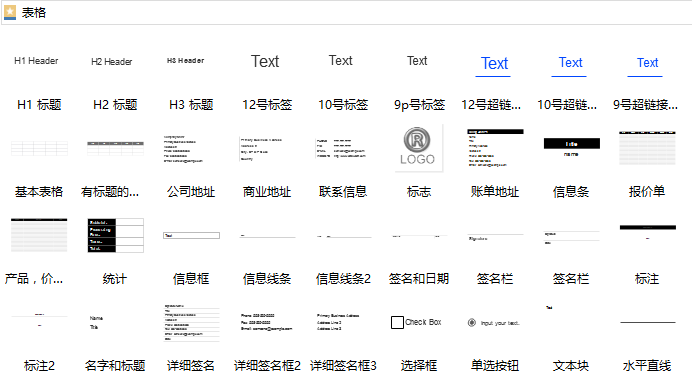Select the 基本表格 grid shape

coord(39,148)
